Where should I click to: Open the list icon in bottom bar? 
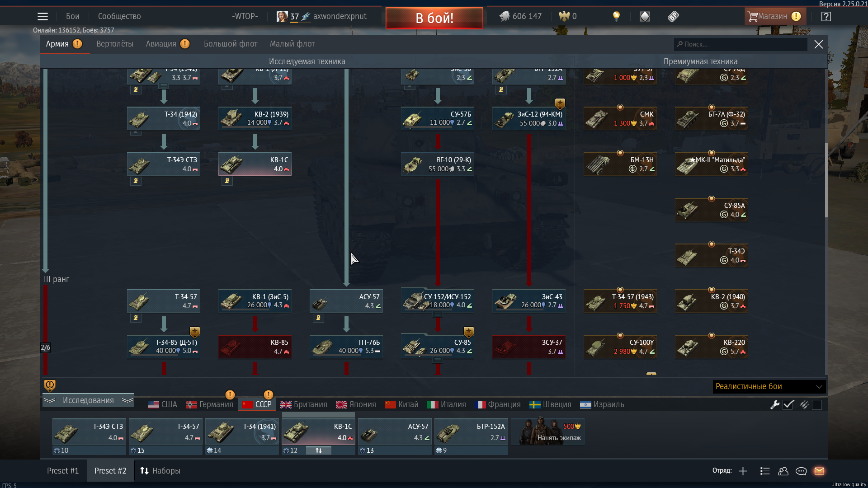point(765,471)
